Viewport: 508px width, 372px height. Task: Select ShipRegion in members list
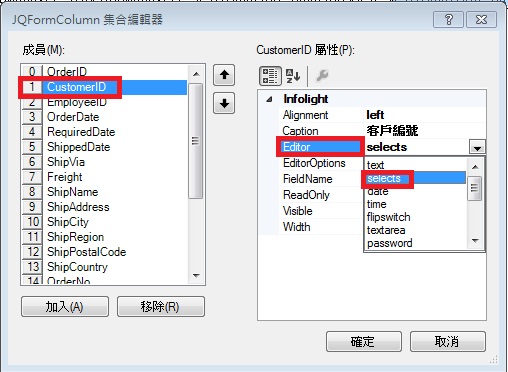(x=105, y=237)
